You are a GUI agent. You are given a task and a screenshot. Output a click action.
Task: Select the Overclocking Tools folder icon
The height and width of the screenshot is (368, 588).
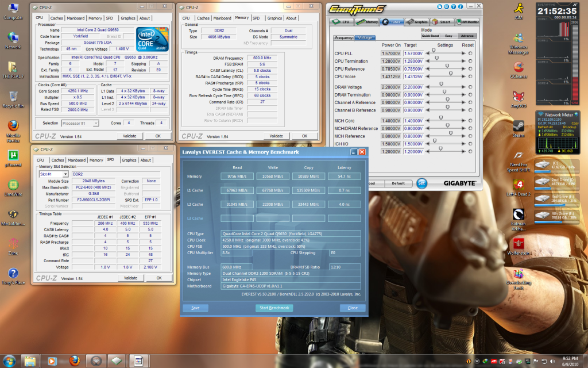click(519, 279)
